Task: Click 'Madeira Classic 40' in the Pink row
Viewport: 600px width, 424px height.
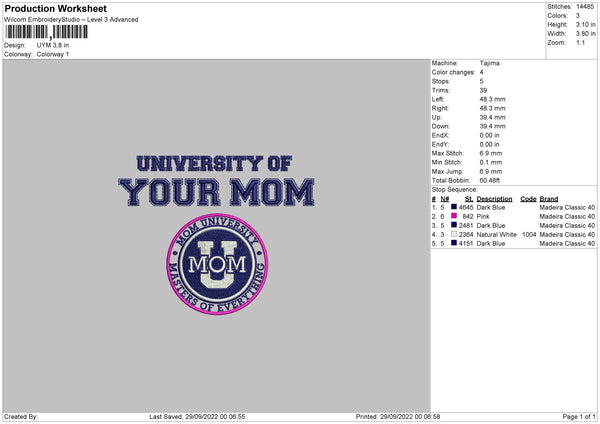Action: pyautogui.click(x=567, y=217)
